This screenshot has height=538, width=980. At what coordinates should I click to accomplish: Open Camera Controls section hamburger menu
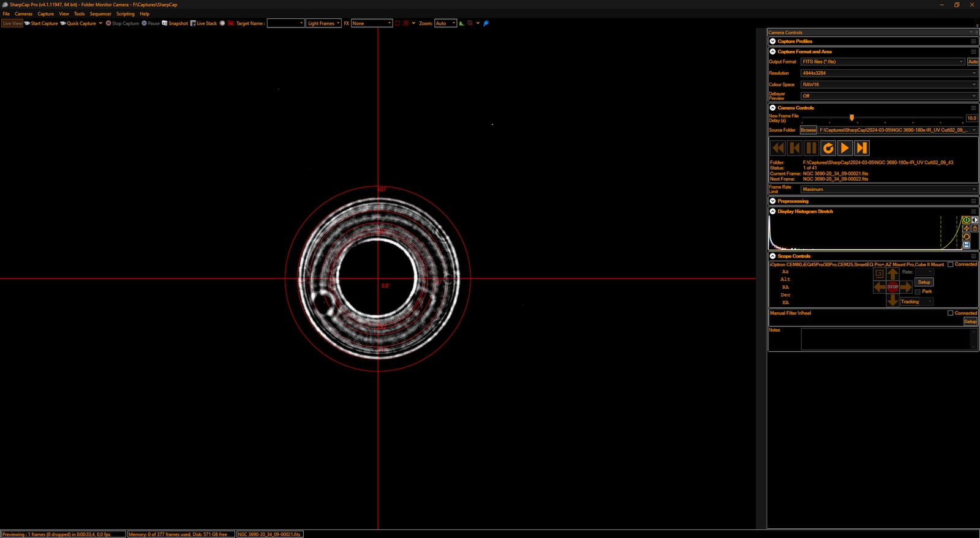click(973, 108)
